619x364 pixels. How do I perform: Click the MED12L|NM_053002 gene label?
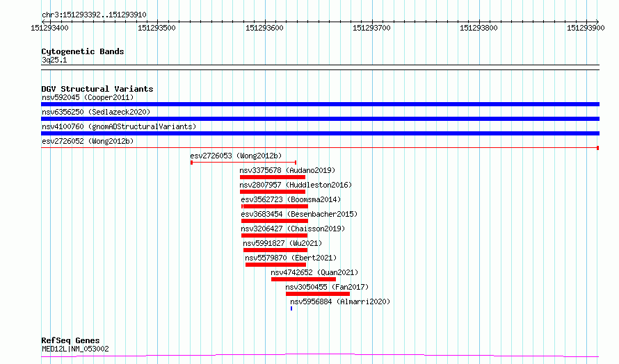tap(75, 349)
